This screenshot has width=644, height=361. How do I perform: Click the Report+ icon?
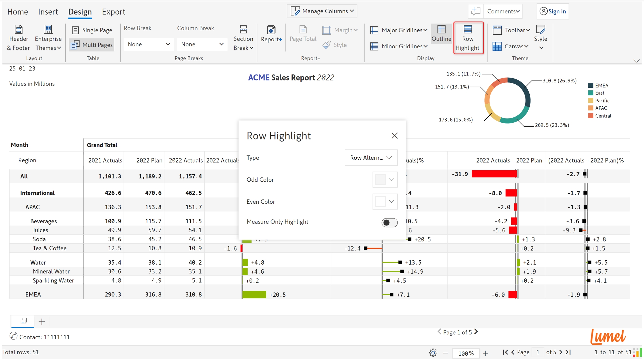tap(271, 30)
